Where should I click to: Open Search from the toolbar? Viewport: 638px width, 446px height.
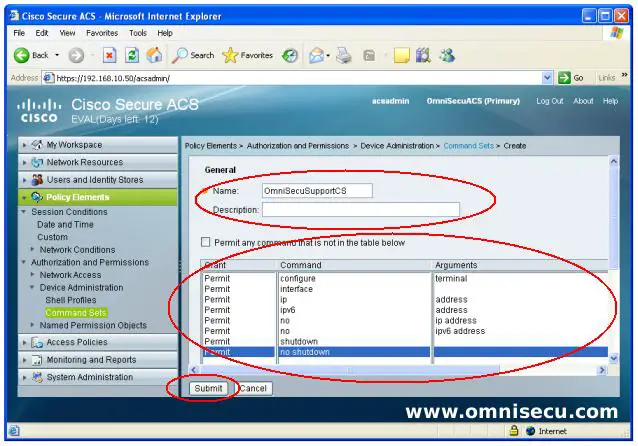pos(193,55)
